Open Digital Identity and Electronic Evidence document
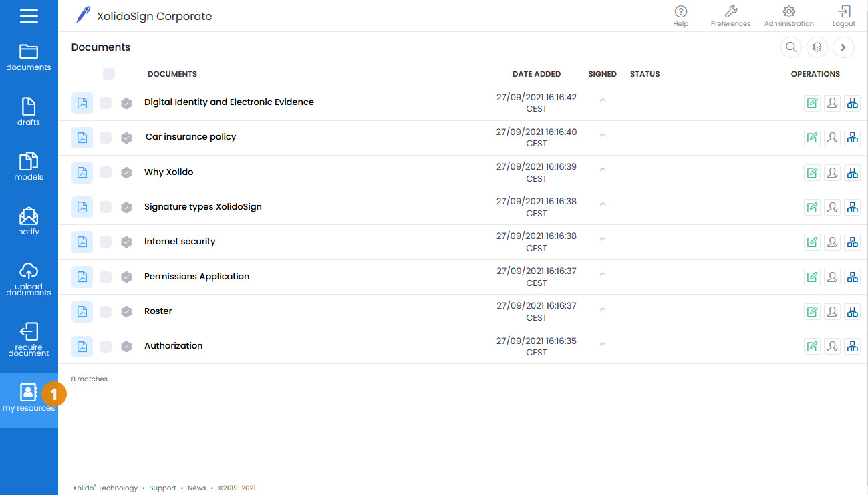 (229, 102)
